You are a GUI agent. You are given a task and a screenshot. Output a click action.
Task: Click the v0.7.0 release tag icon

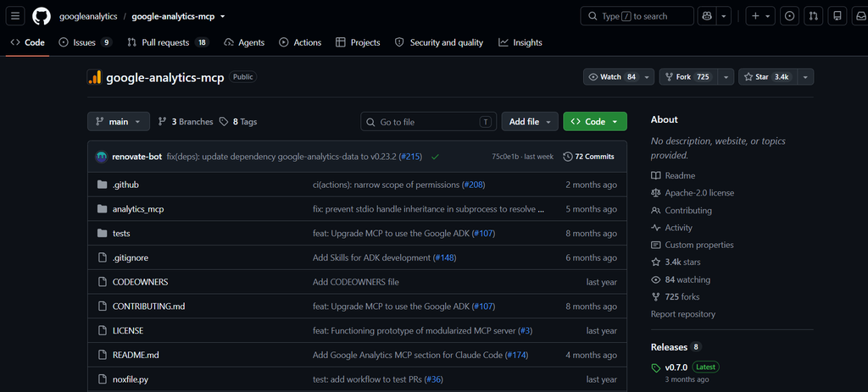coord(656,367)
